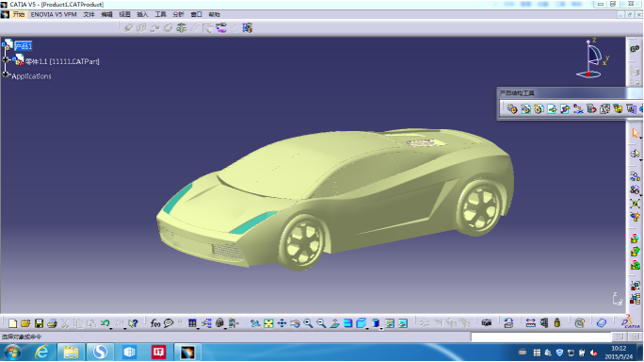Open Internet Explorer from the taskbar
The width and height of the screenshot is (644, 362).
tap(41, 353)
